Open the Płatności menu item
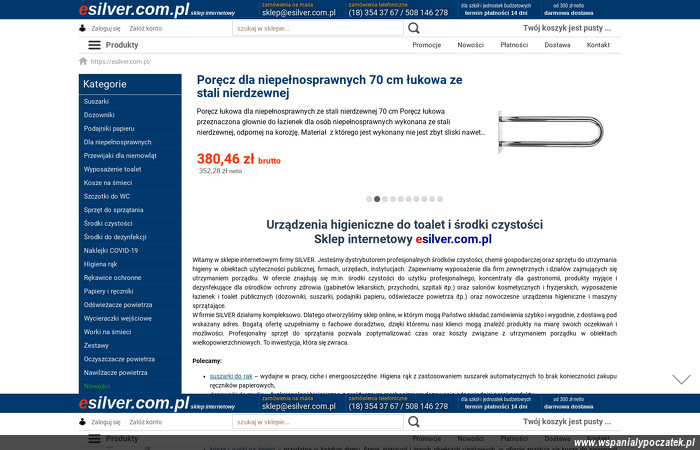Viewport: 700px width, 450px height. point(514,45)
